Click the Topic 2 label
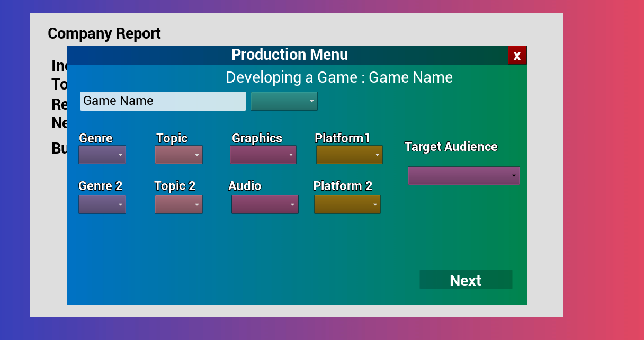The width and height of the screenshot is (644, 340). pos(175,186)
